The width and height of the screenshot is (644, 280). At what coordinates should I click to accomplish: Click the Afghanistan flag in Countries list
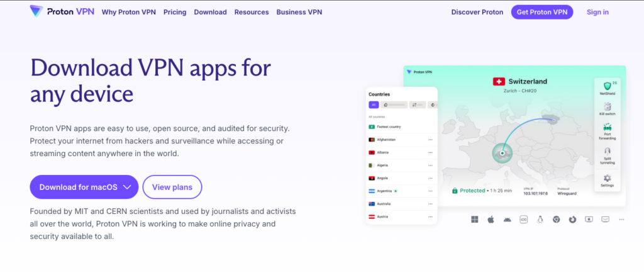click(x=371, y=140)
